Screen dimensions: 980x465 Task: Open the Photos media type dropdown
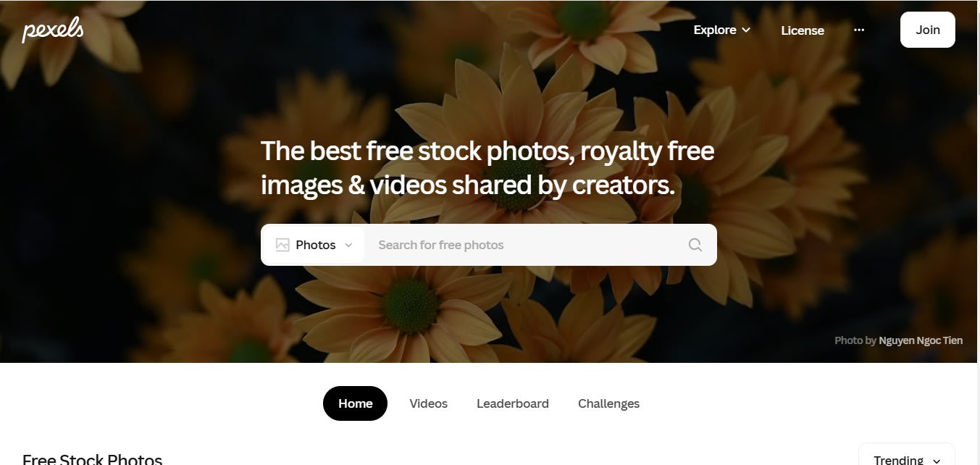coord(314,245)
